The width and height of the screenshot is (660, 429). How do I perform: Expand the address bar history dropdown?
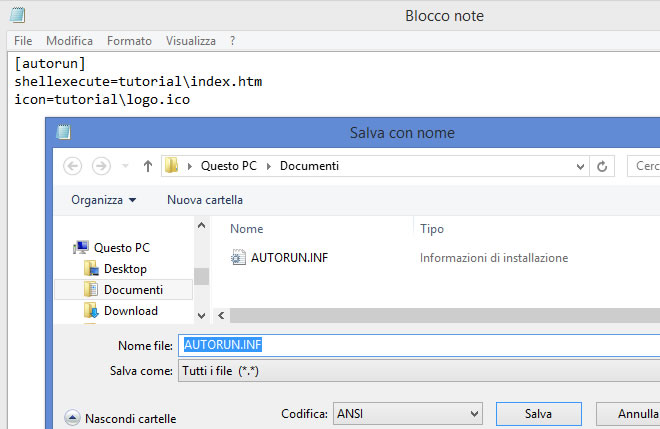coord(578,165)
